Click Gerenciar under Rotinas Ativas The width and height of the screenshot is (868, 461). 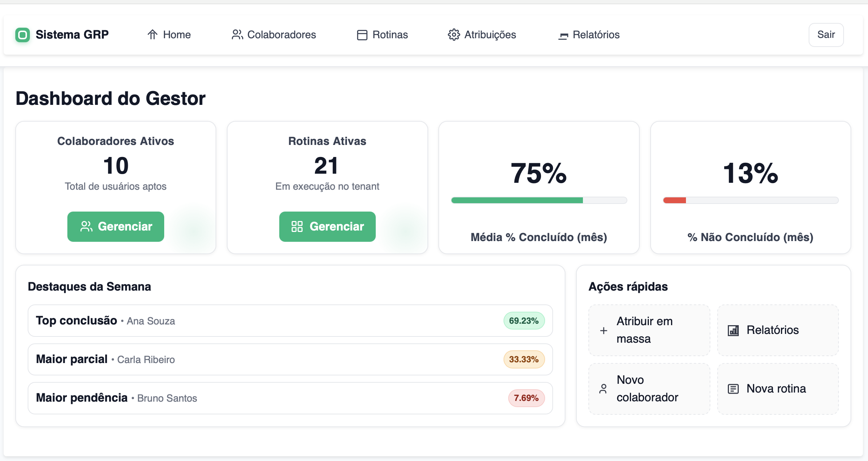(x=327, y=226)
